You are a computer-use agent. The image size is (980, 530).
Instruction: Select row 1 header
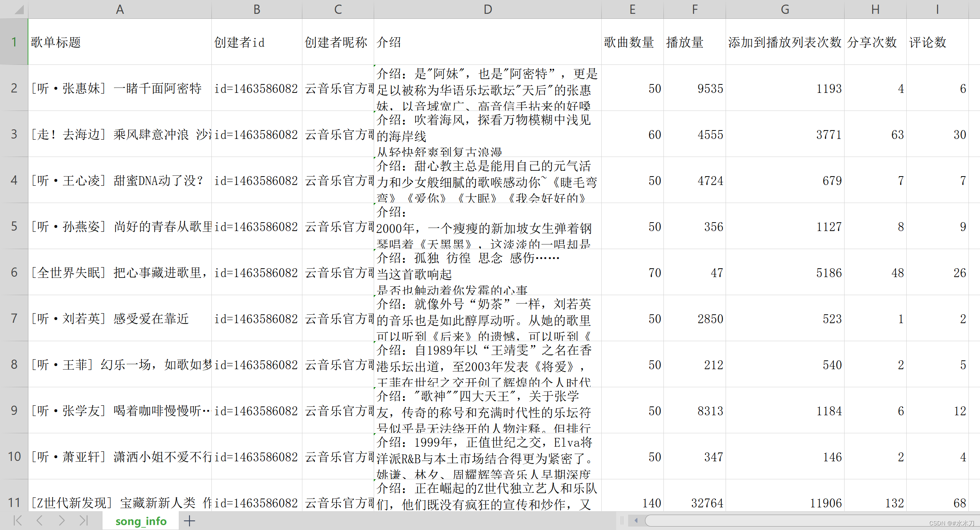click(x=14, y=42)
